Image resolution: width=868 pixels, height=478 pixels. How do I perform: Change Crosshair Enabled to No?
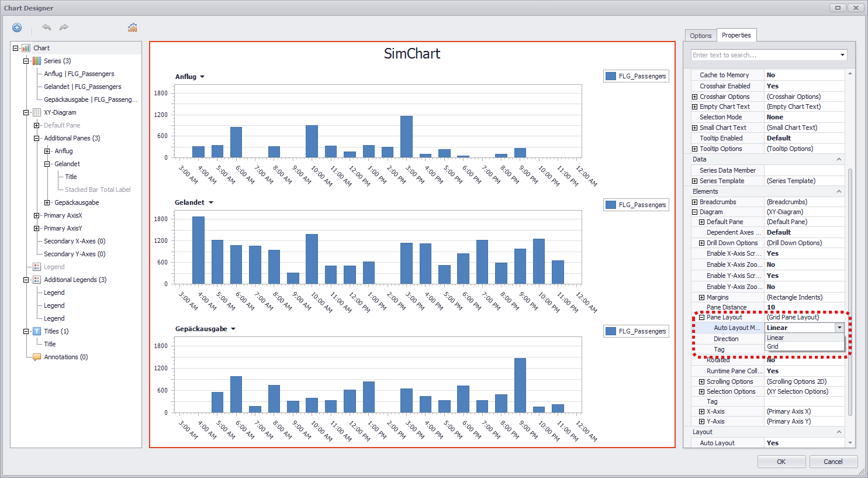805,85
